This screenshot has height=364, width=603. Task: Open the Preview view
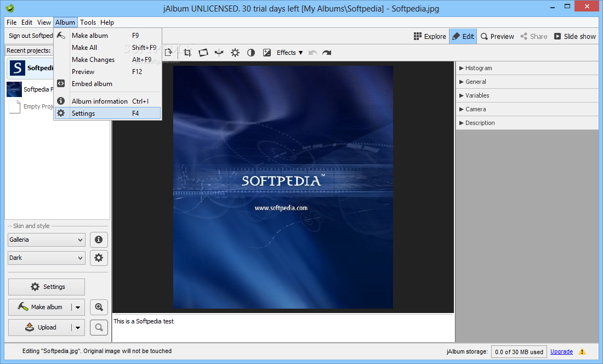497,37
